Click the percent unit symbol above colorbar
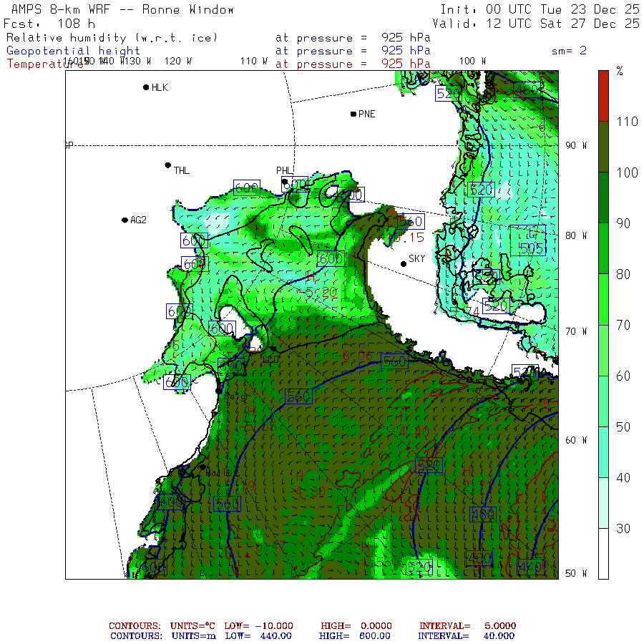 (620, 71)
